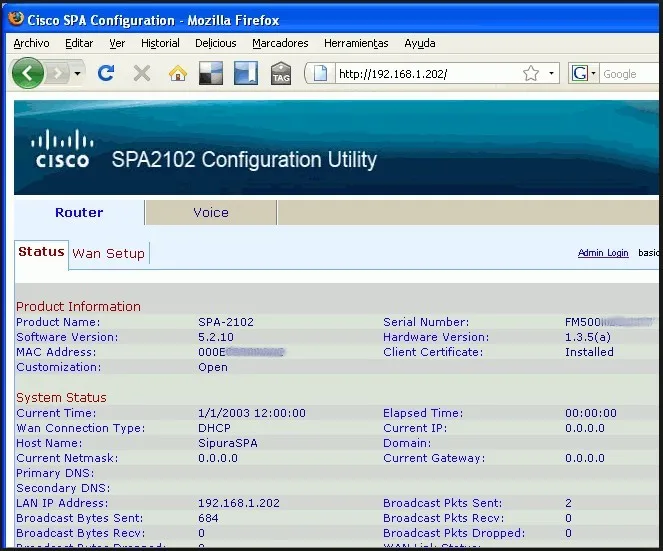This screenshot has height=551, width=663.
Task: Go to the Home page icon
Action: click(178, 74)
